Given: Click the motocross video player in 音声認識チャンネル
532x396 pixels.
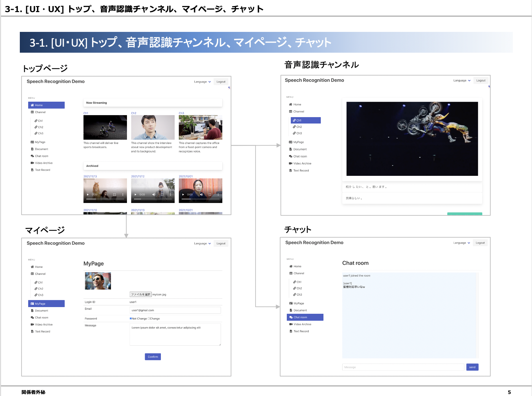Looking at the screenshot, I should pos(412,139).
